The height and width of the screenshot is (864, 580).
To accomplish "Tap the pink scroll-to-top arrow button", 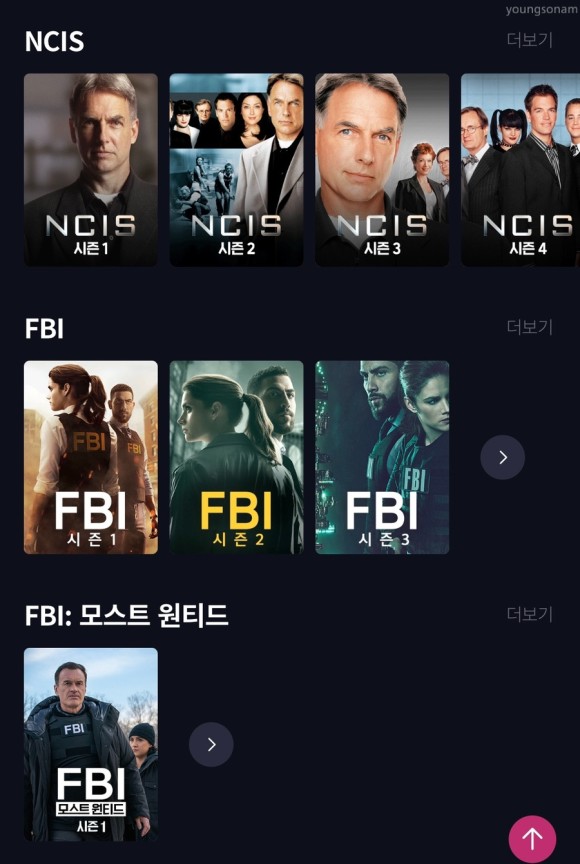I will 532,839.
